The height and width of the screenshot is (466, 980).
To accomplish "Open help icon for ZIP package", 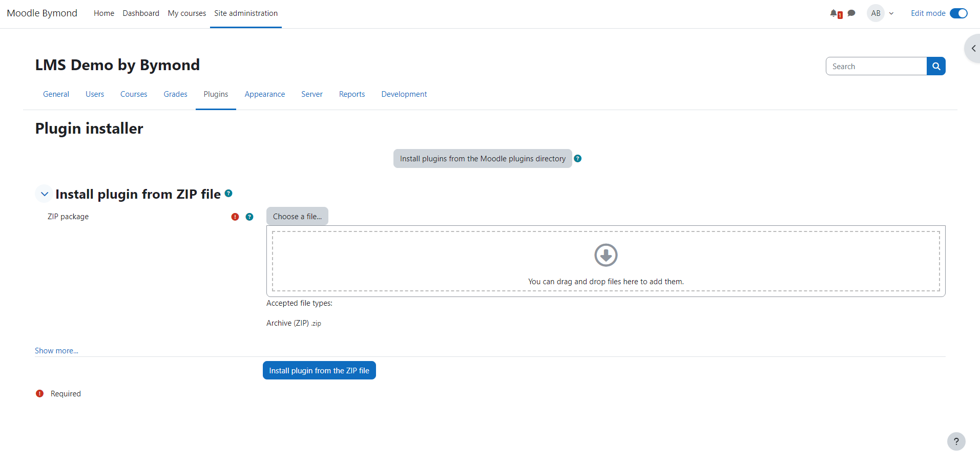I will pos(249,217).
